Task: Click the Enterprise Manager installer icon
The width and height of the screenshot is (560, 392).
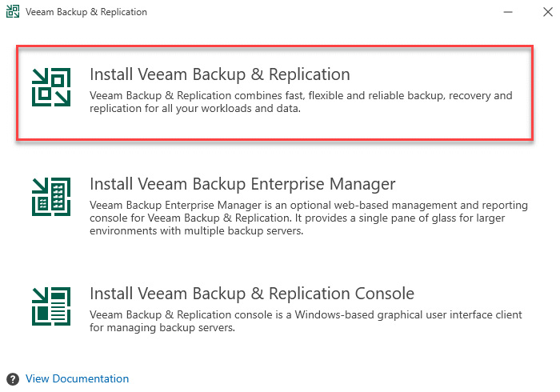Action: tap(51, 197)
